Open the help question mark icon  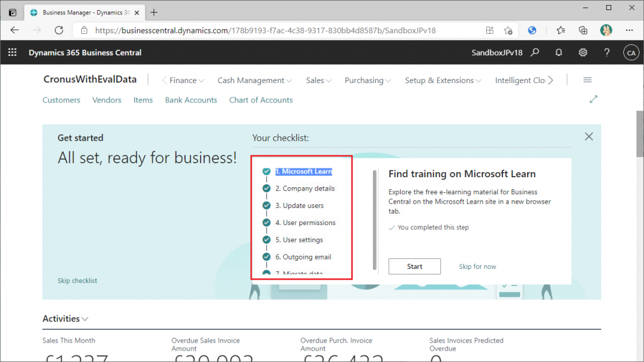607,53
